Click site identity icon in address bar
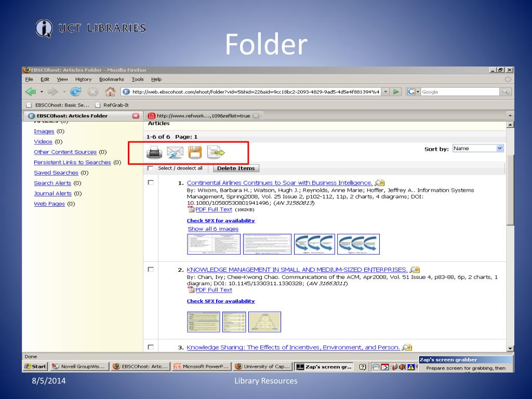This screenshot has width=532, height=399. 126,91
